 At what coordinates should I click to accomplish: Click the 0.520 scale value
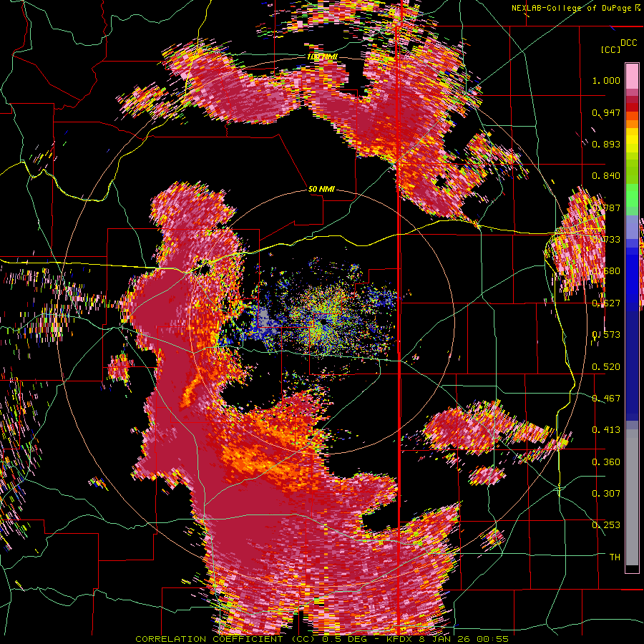606,366
